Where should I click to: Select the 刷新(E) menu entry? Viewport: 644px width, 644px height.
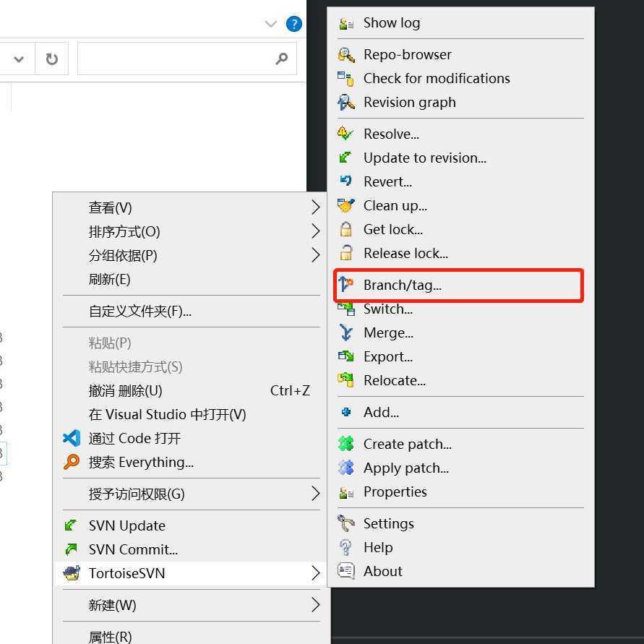tap(190, 279)
